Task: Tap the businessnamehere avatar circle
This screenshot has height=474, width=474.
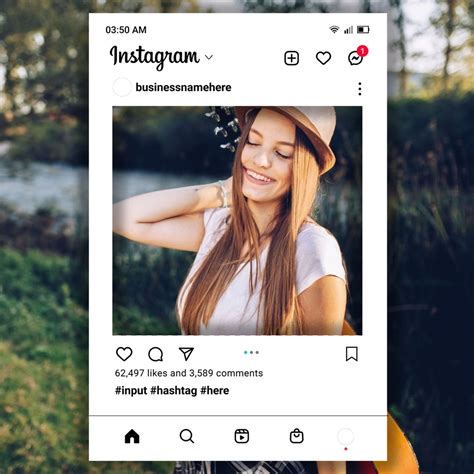Action: (x=122, y=87)
